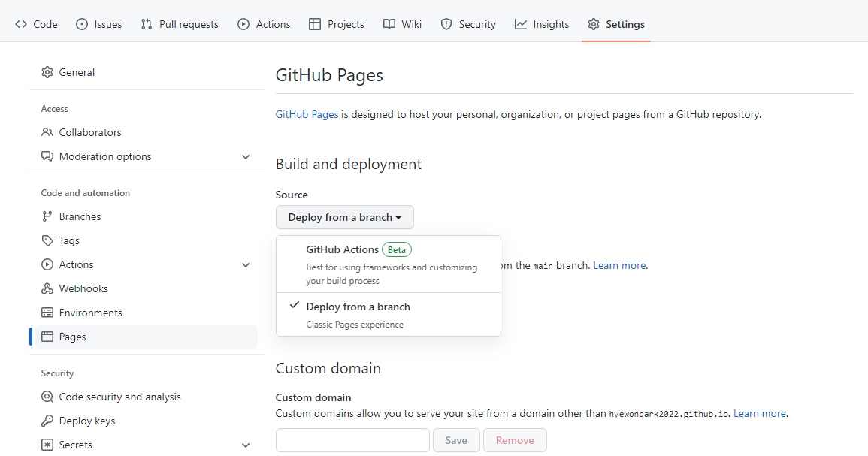This screenshot has width=868, height=456.
Task: Click the Remove custom domain button
Action: (x=515, y=440)
